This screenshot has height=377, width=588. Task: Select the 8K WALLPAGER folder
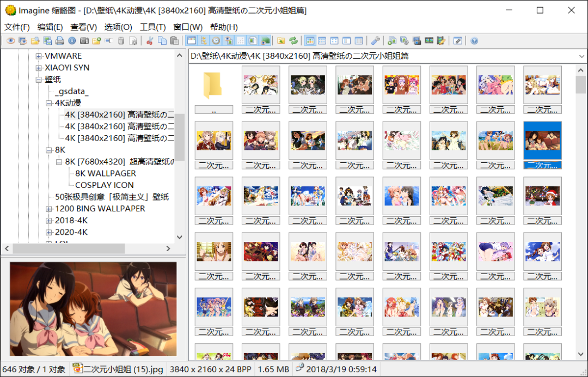(106, 173)
